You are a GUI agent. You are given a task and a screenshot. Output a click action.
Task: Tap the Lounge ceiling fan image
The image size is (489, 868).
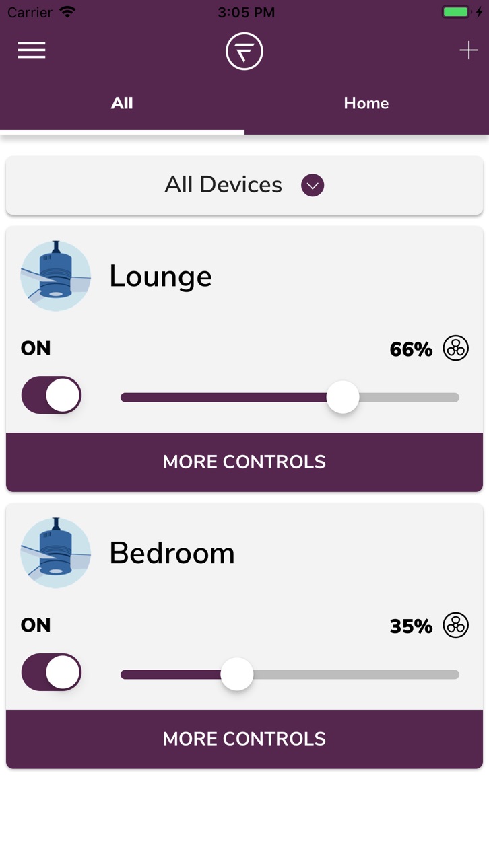[55, 275]
